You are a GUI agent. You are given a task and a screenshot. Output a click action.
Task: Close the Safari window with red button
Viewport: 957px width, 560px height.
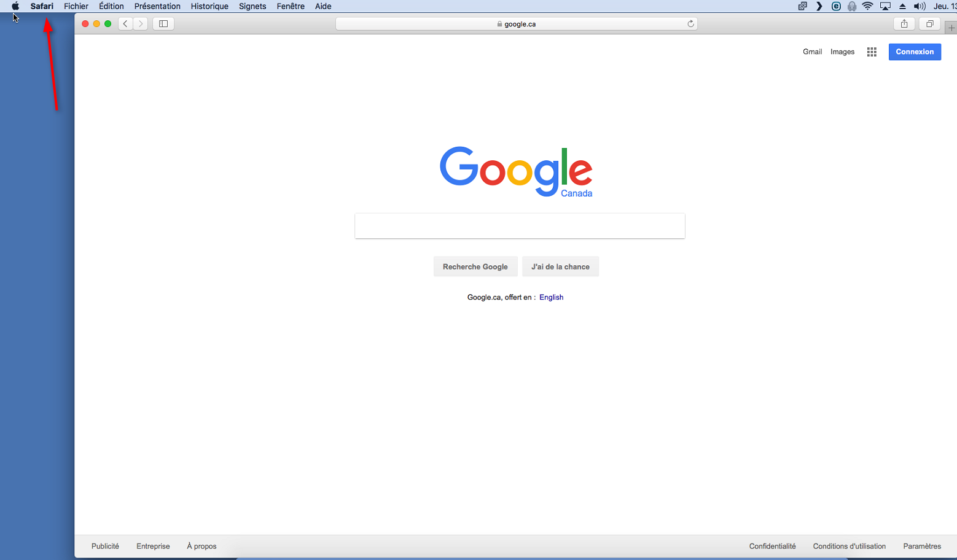pos(85,24)
